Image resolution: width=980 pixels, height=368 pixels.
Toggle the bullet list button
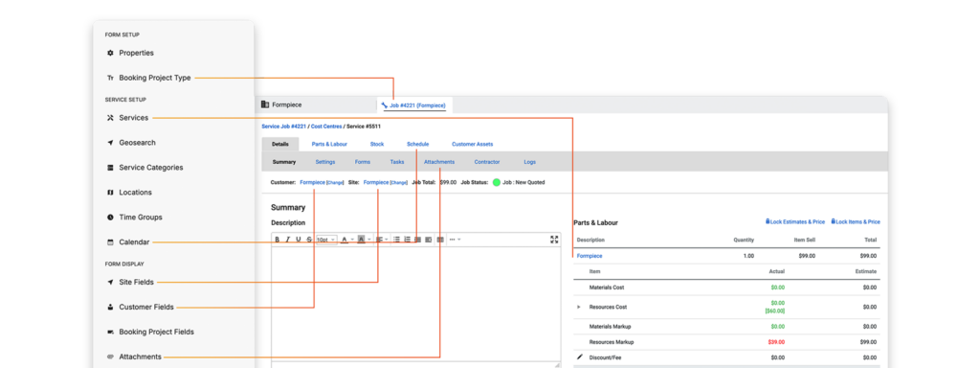[x=396, y=239]
